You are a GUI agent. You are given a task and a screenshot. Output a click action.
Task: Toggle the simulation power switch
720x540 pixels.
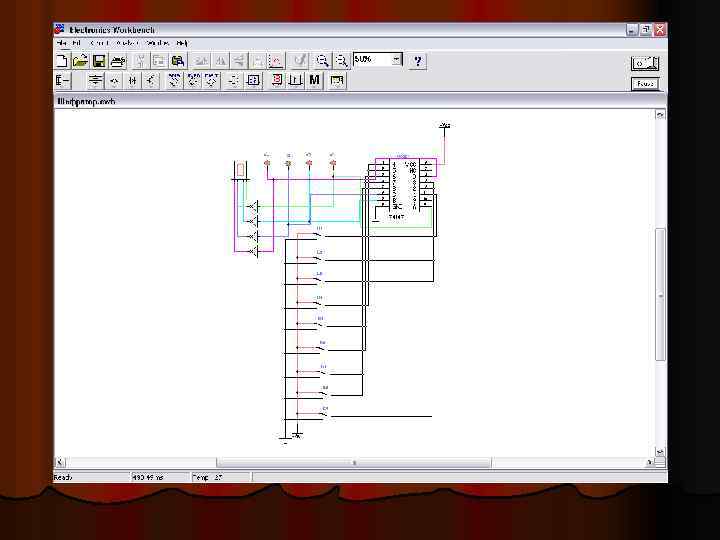645,63
